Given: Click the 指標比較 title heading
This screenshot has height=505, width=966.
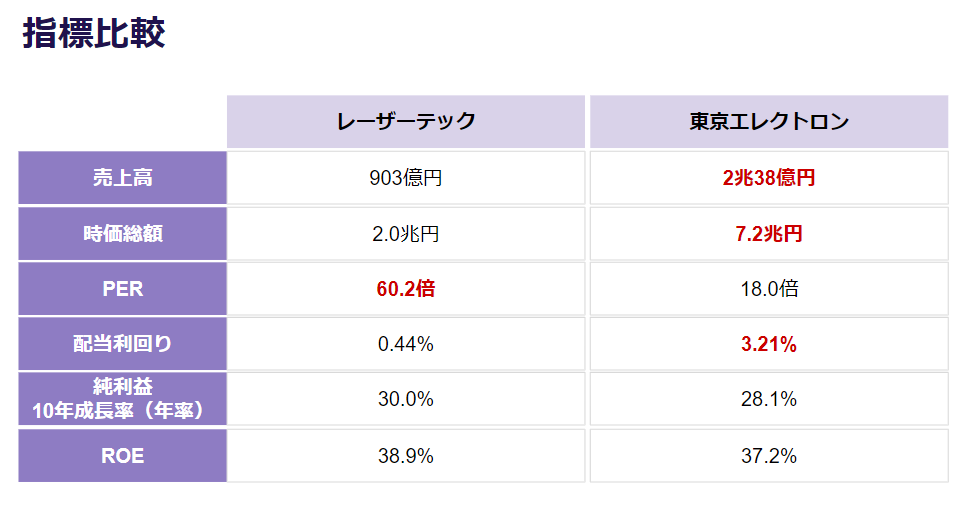Looking at the screenshot, I should click(x=94, y=33).
